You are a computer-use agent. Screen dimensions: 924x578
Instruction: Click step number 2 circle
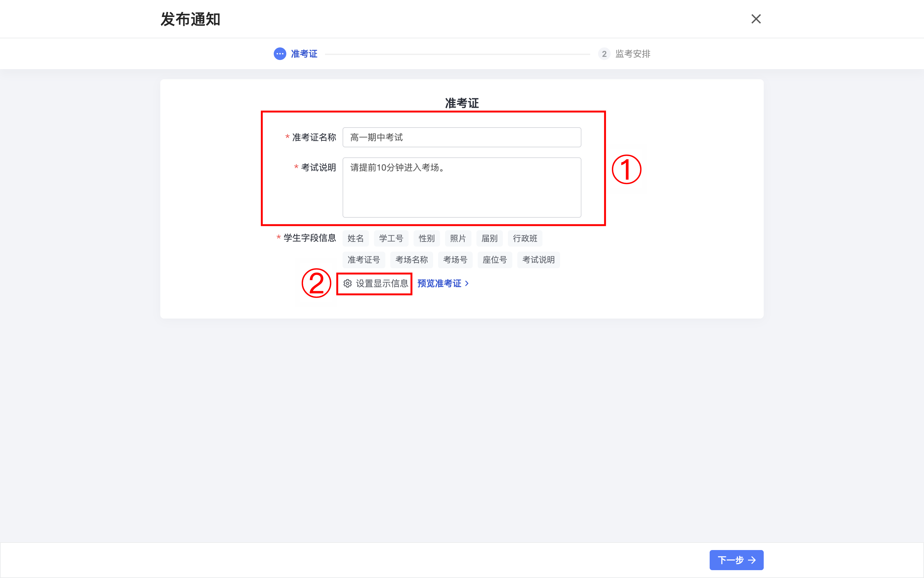604,54
